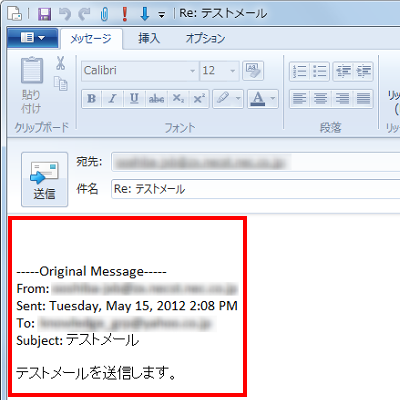Align text left
The width and height of the screenshot is (400, 400).
[299, 99]
